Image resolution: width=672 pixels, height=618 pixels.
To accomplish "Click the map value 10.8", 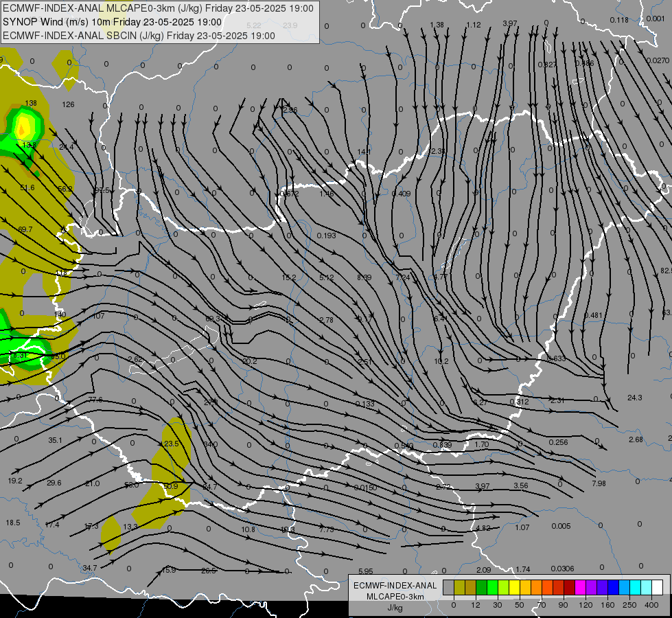I will pos(248,529).
